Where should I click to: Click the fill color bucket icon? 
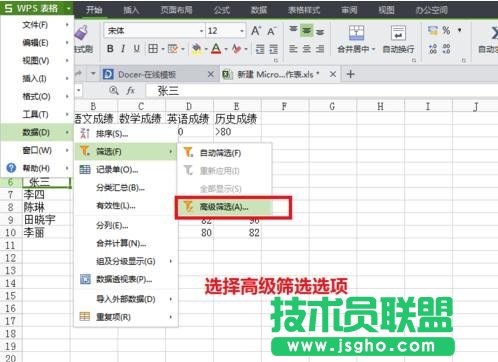197,49
